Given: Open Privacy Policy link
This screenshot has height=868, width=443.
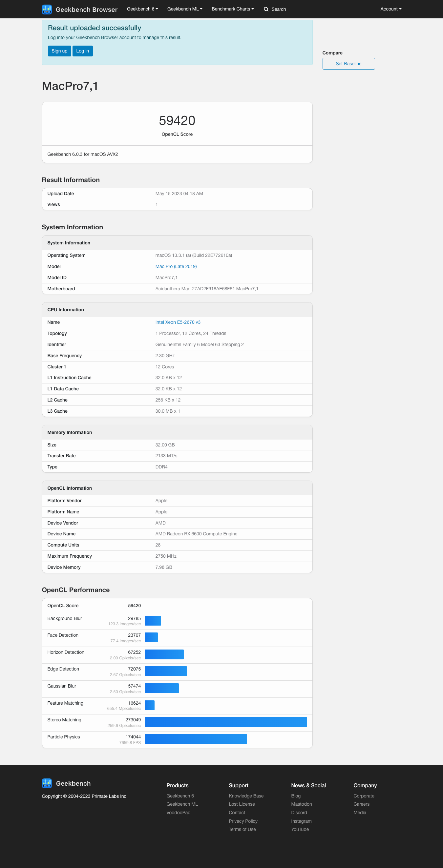Looking at the screenshot, I should click(x=243, y=821).
